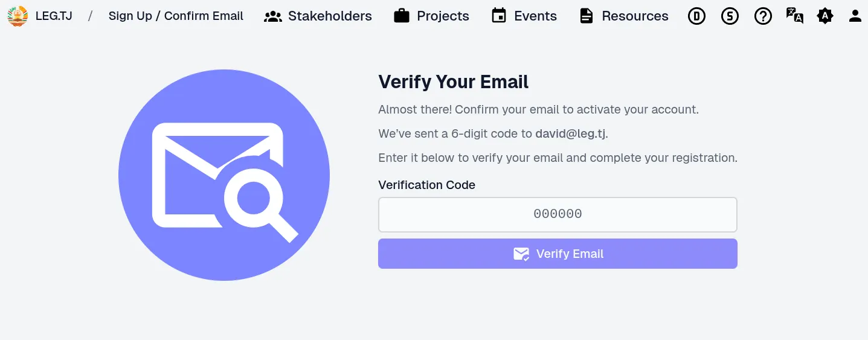
Task: Click the circled S icon
Action: pos(730,16)
